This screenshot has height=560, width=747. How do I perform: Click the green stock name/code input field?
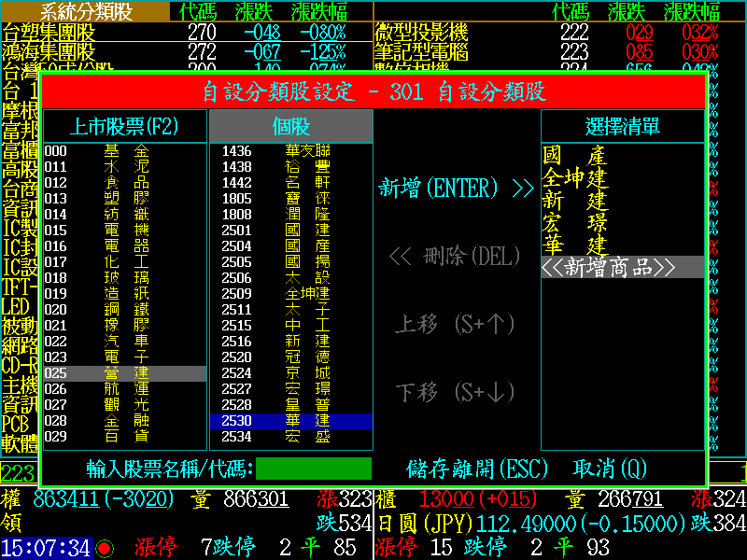314,469
